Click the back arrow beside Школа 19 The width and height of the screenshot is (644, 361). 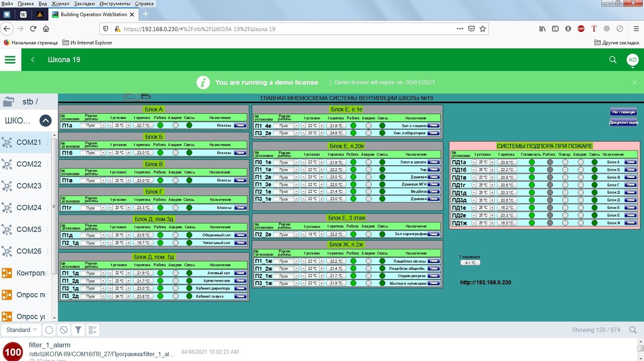tap(33, 60)
